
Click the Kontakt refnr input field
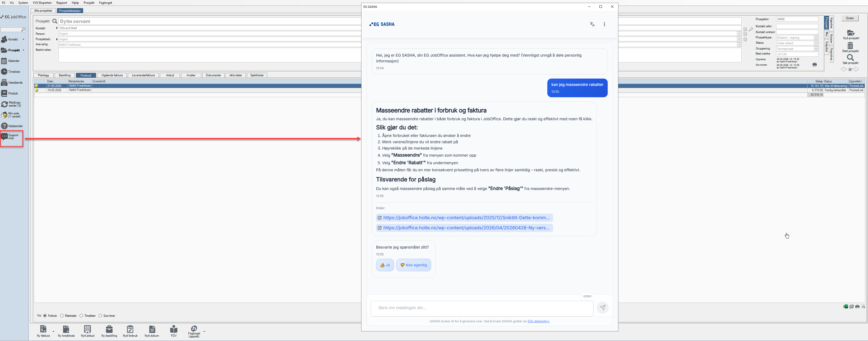coord(797,26)
